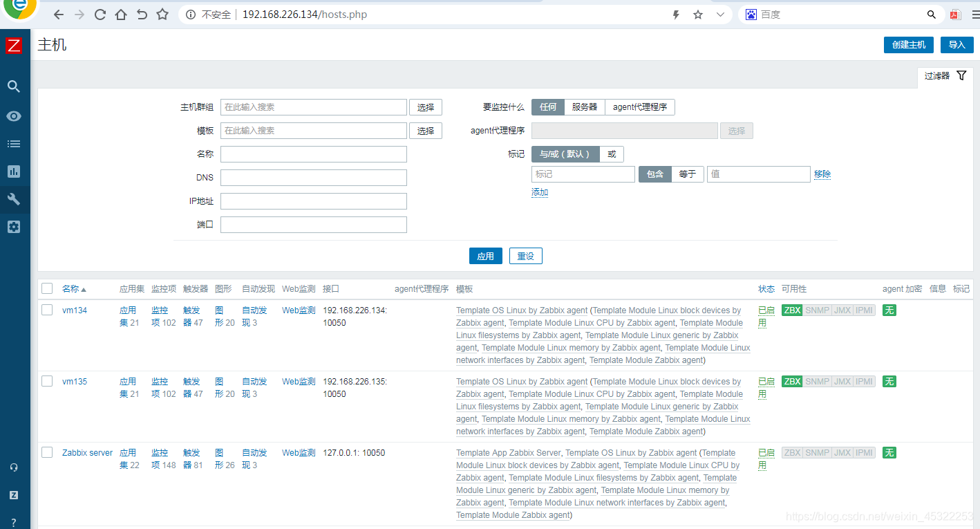
Task: Focus the IP地址 filter input
Action: click(x=314, y=201)
